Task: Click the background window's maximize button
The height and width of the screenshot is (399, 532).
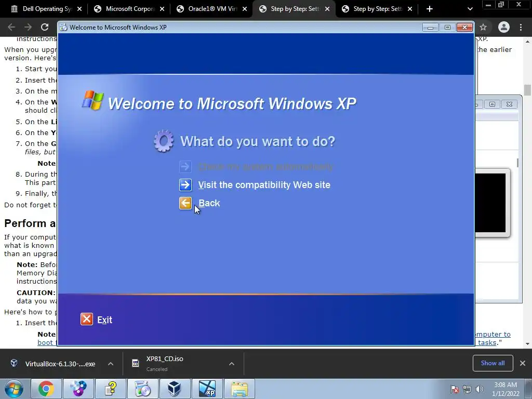Action: [x=493, y=104]
